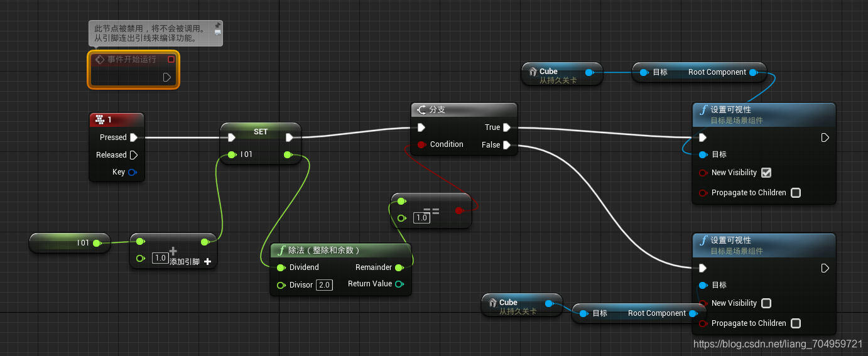Uncheck the checked New Visibility checkbox

(766, 173)
